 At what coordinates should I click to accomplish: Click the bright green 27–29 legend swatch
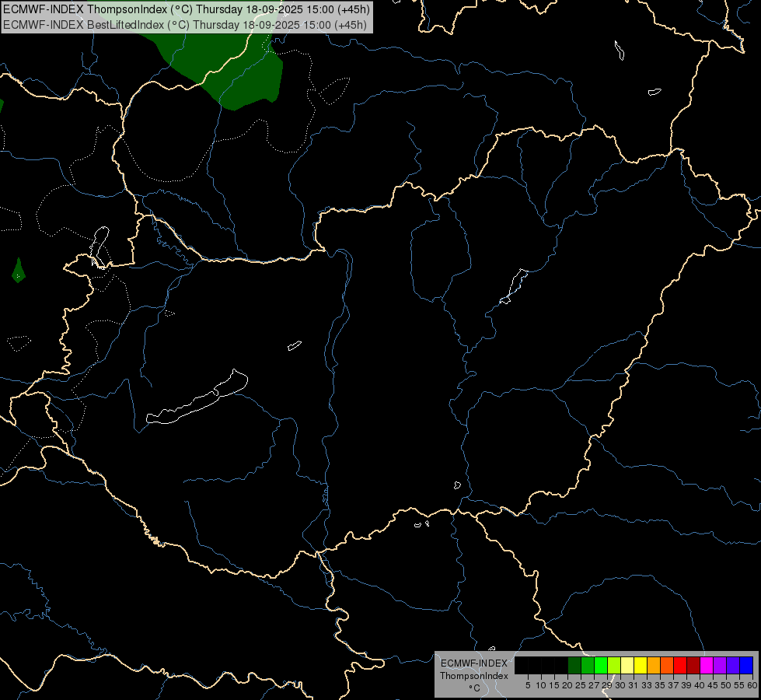(601, 665)
